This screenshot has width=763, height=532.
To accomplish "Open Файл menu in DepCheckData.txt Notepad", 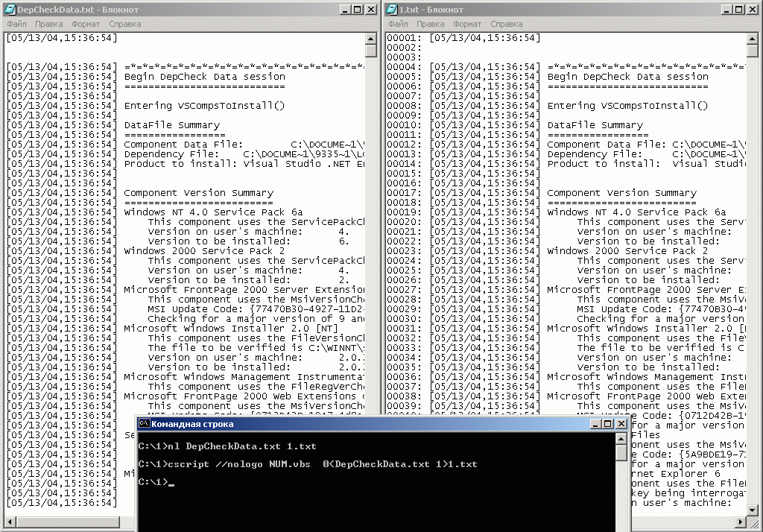I will [x=16, y=24].
